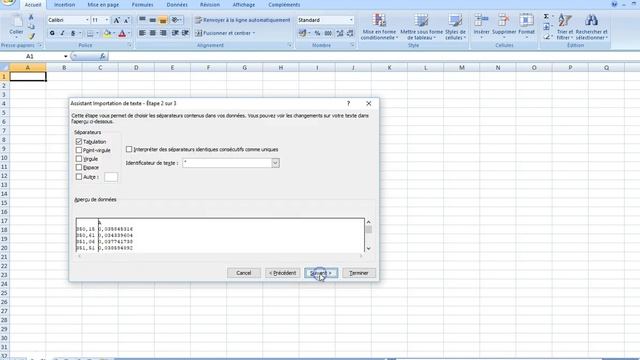This screenshot has height=360, width=640.
Task: Click the dialog help question mark
Action: pos(348,104)
